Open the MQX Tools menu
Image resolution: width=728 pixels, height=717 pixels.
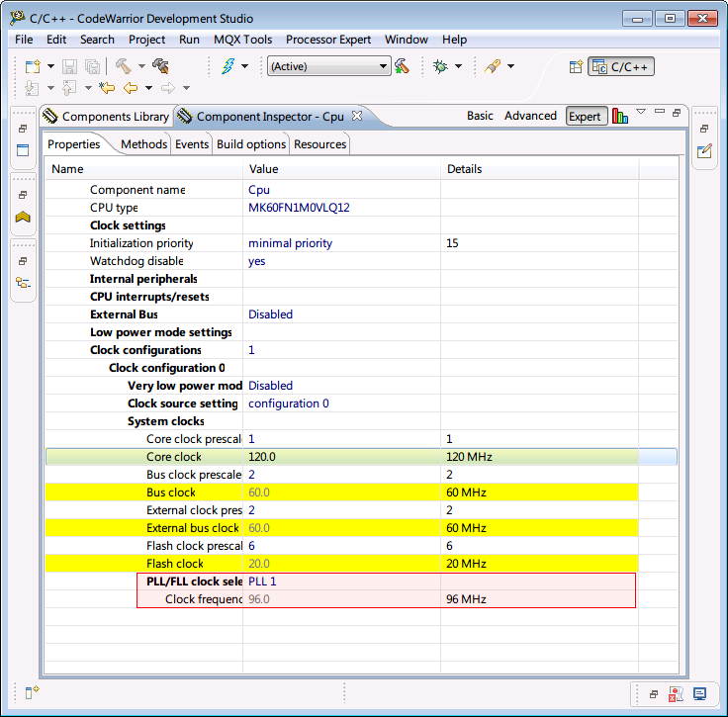(x=242, y=40)
